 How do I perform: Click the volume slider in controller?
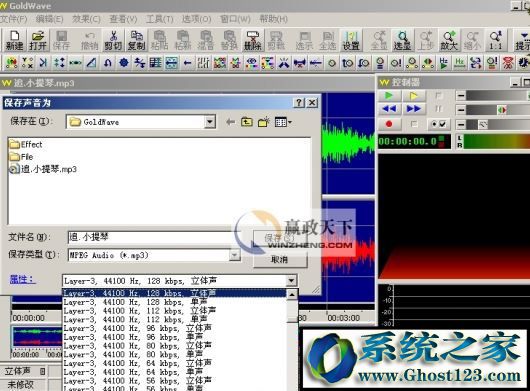point(498,96)
